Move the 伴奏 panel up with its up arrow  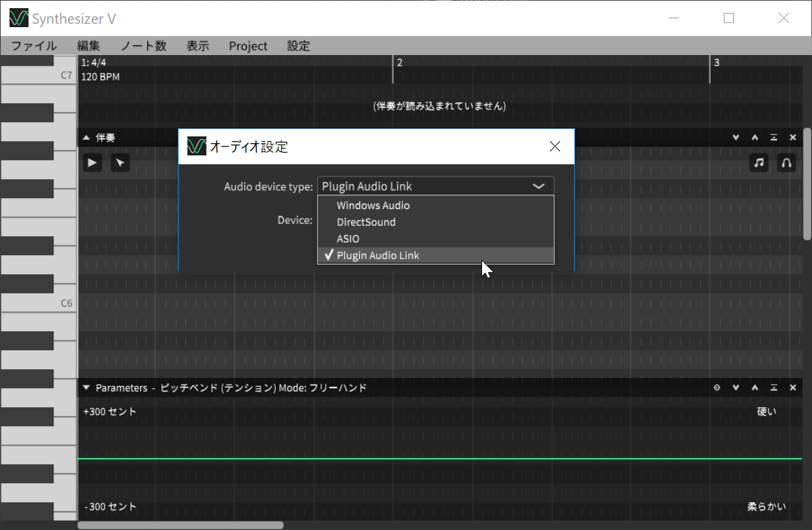(x=755, y=138)
